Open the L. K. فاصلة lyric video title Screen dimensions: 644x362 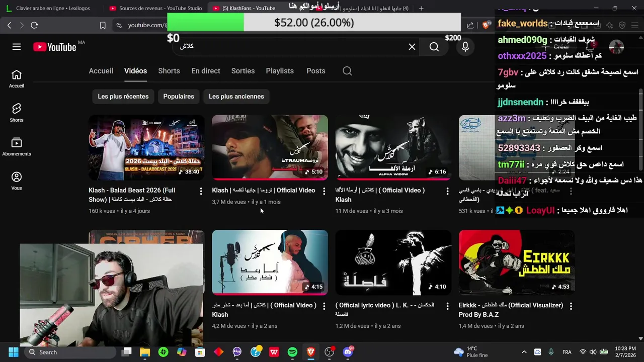(x=385, y=310)
